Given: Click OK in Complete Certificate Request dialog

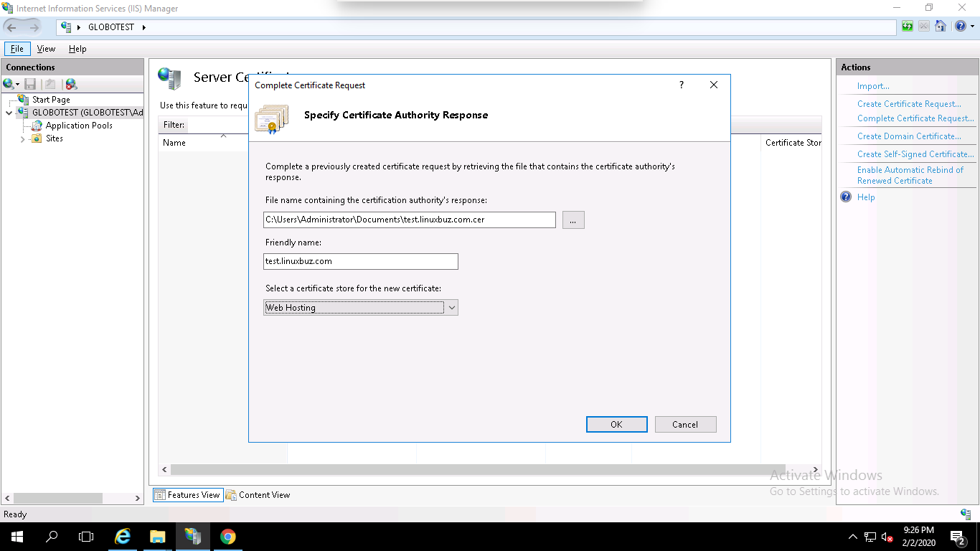Looking at the screenshot, I should pyautogui.click(x=617, y=425).
